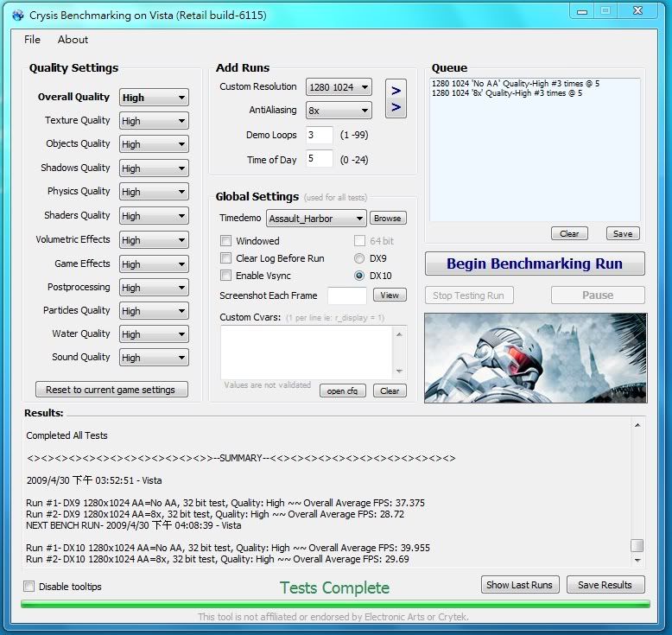The image size is (672, 635).
Task: Click the Results panel scrollbar thumb
Action: (x=637, y=545)
